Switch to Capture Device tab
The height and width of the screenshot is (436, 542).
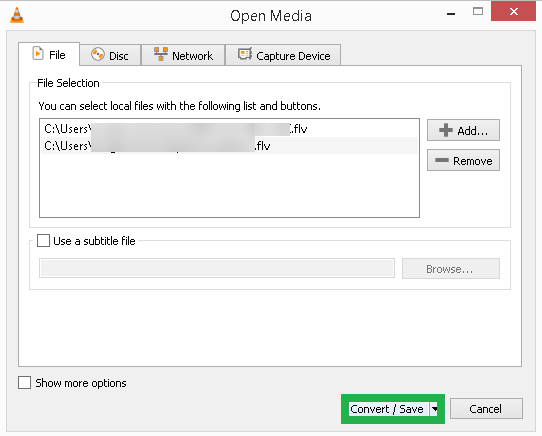click(283, 55)
